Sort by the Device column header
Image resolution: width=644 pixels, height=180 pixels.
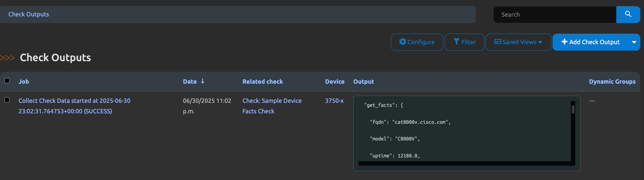[x=334, y=82]
